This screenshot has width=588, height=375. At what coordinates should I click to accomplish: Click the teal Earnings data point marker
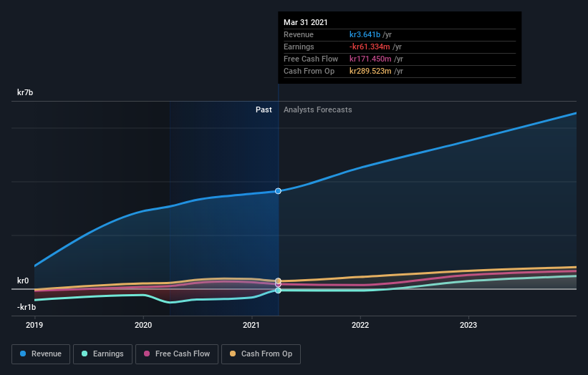[x=278, y=291]
